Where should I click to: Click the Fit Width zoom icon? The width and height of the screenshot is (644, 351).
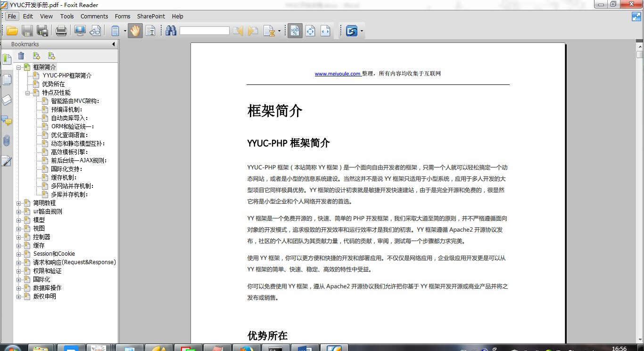click(x=325, y=31)
